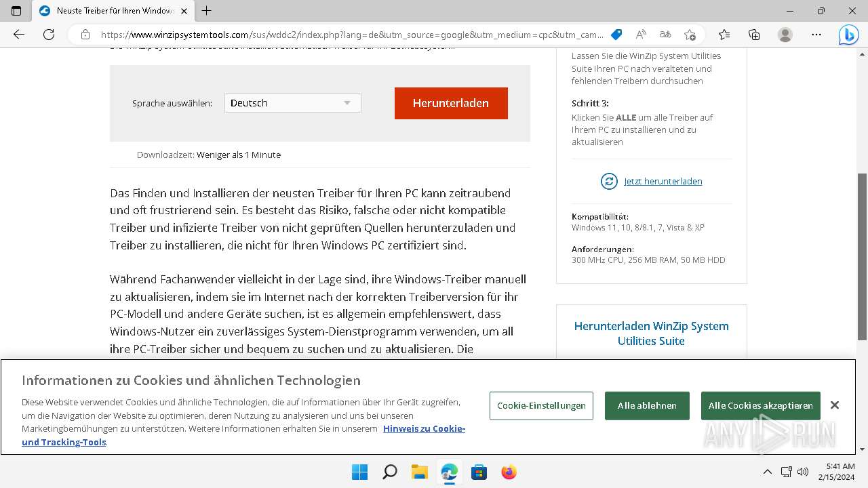Click the Anforderungen: label
The height and width of the screenshot is (488, 868).
tap(603, 249)
